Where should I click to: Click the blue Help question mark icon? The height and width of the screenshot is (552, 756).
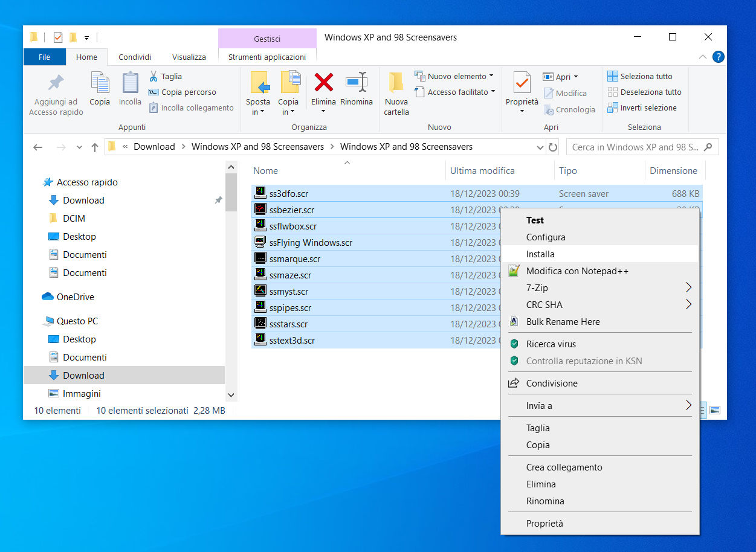(719, 57)
